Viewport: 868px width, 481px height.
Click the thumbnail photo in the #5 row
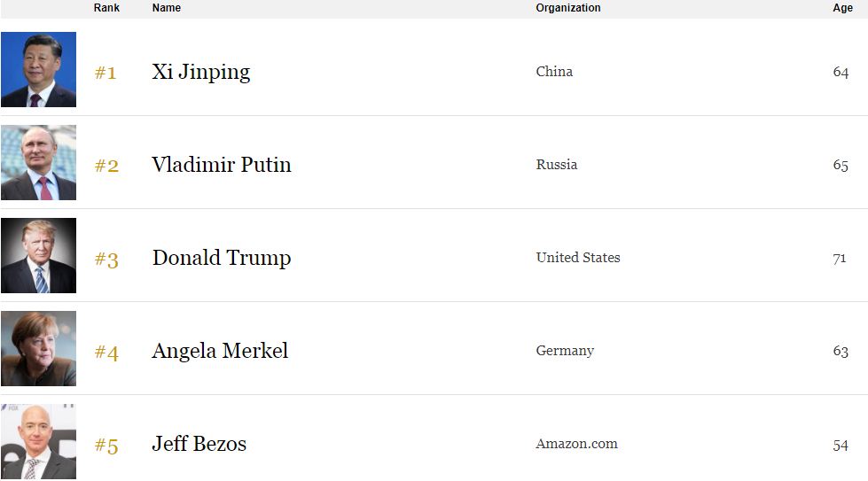(38, 442)
